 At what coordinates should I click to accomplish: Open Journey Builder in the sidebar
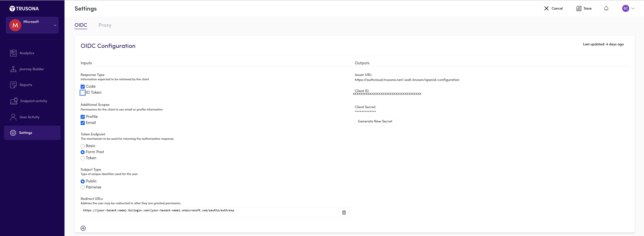[32, 69]
